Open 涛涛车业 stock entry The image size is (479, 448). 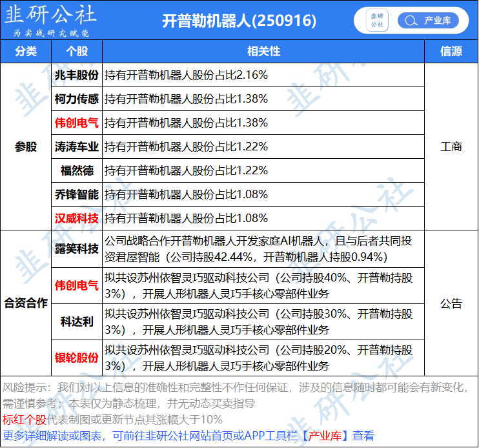77,147
